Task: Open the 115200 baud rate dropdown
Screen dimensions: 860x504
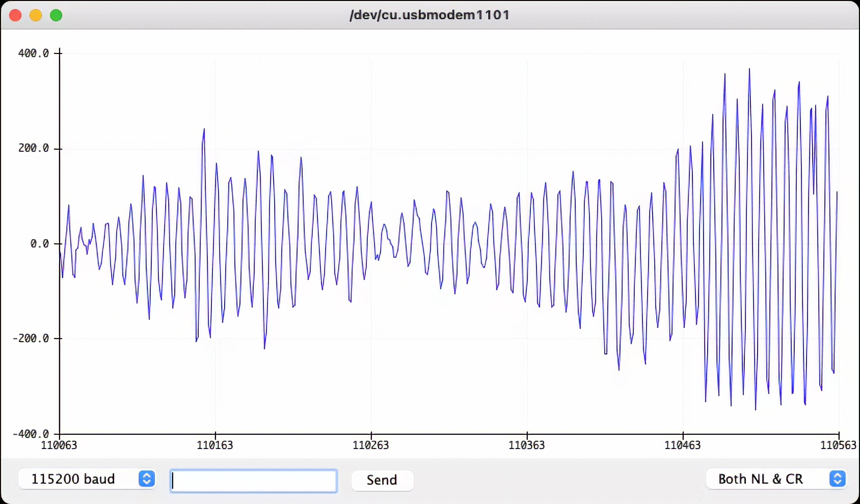Action: click(x=87, y=479)
